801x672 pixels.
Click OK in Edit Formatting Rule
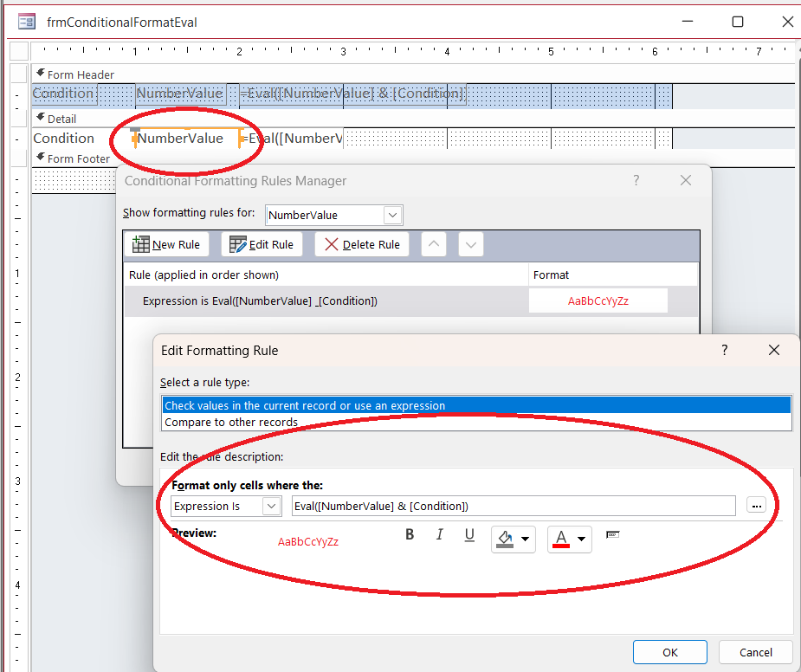pyautogui.click(x=669, y=653)
